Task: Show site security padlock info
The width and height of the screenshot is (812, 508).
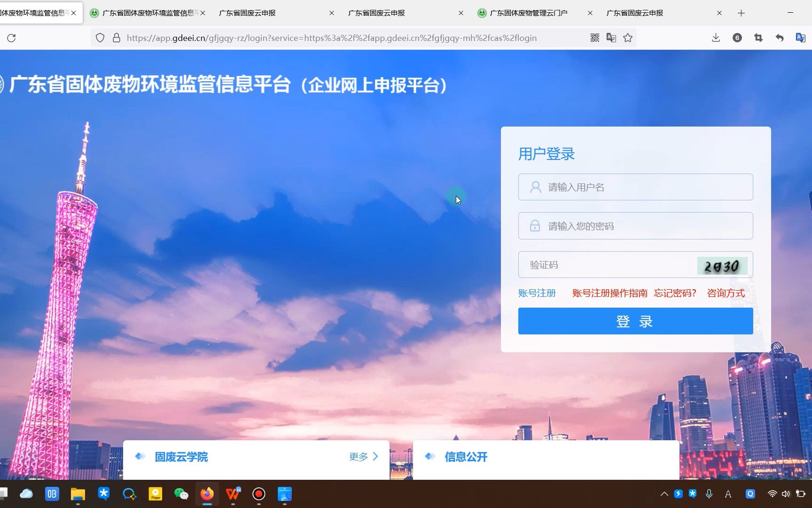Action: coord(117,38)
